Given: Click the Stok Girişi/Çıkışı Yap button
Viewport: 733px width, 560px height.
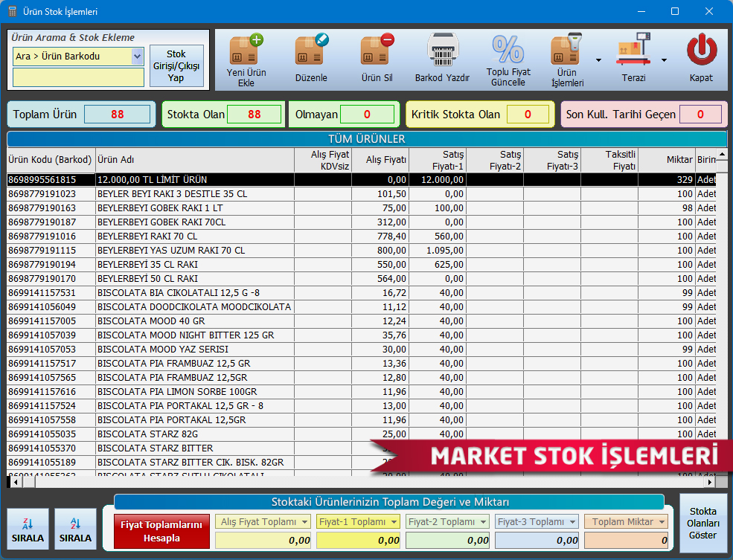Looking at the screenshot, I should [x=176, y=66].
